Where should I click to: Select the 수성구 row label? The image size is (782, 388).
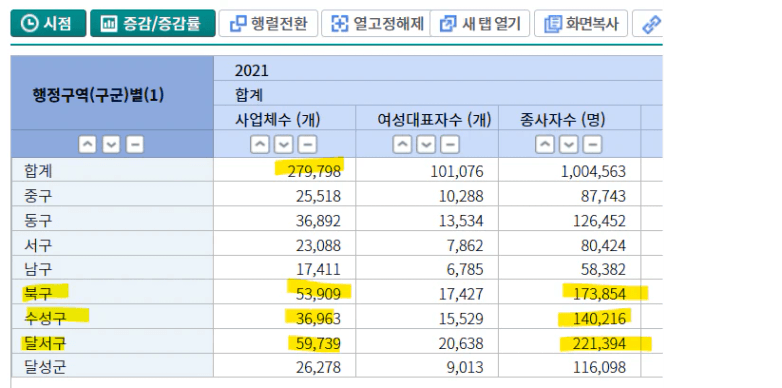[x=45, y=318]
